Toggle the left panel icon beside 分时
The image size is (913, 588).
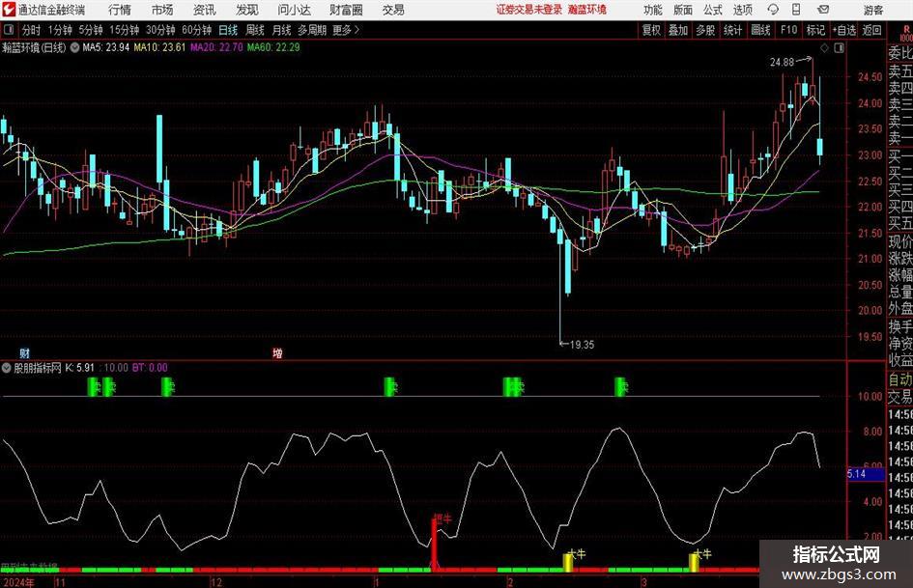(x=8, y=30)
